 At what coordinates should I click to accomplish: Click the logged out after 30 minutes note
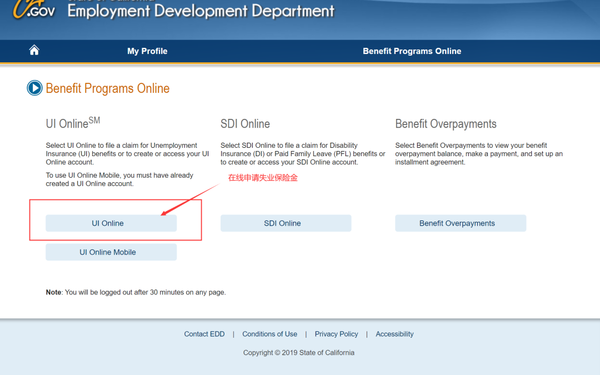pyautogui.click(x=136, y=292)
